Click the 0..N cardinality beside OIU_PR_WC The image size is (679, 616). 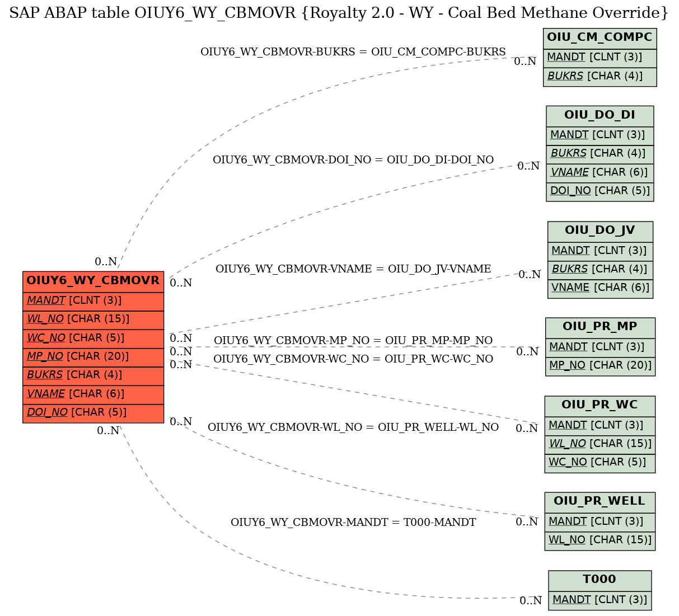527,429
